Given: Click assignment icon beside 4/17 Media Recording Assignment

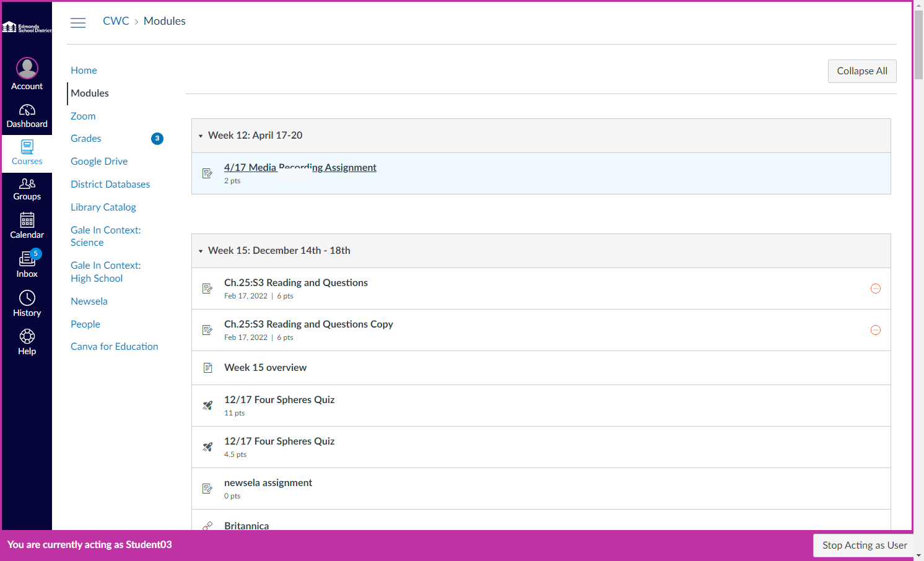Looking at the screenshot, I should [207, 173].
